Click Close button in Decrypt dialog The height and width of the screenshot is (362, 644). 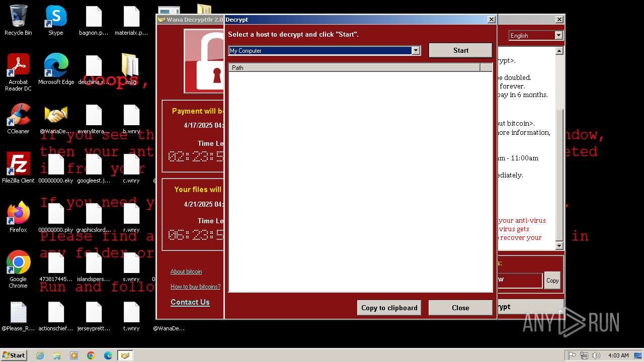[x=460, y=308]
